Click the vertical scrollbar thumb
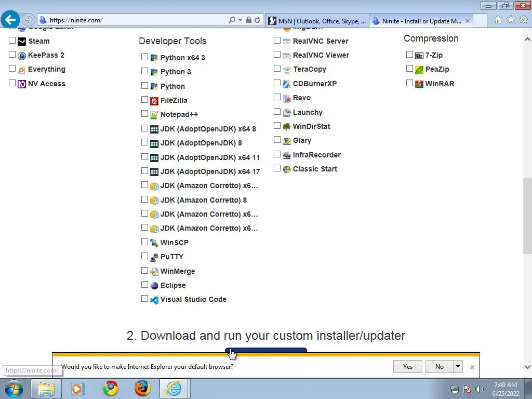The width and height of the screenshot is (532, 399). tap(527, 216)
